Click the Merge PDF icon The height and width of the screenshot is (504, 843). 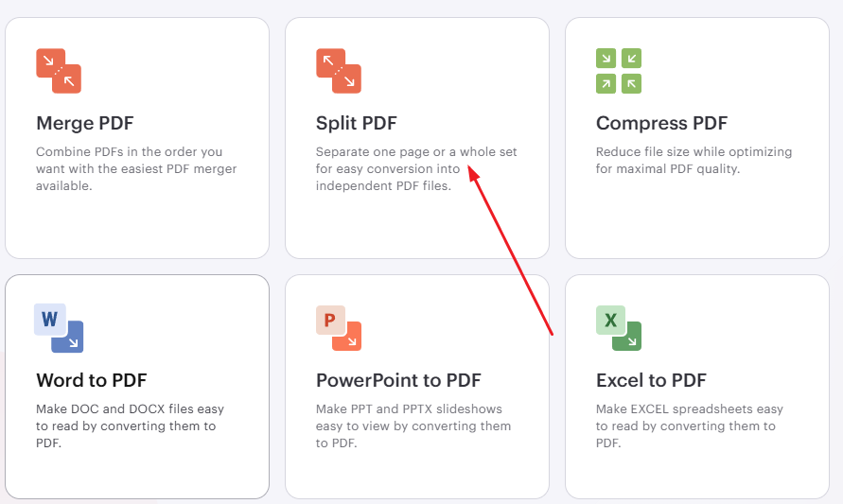[x=59, y=71]
